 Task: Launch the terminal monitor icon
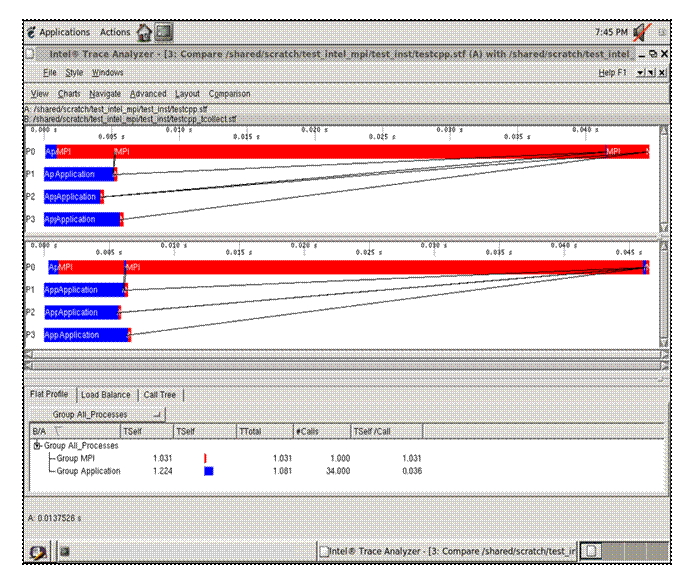[164, 32]
